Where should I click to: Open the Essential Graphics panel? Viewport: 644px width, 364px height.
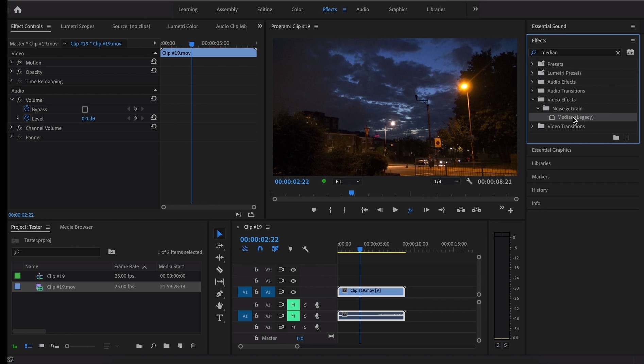(552, 150)
